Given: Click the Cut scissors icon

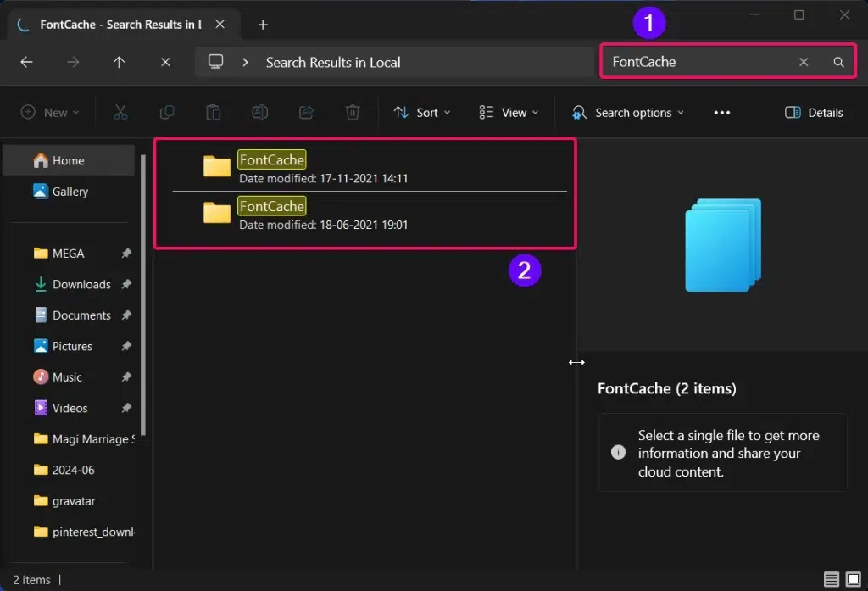Looking at the screenshot, I should pyautogui.click(x=120, y=113).
